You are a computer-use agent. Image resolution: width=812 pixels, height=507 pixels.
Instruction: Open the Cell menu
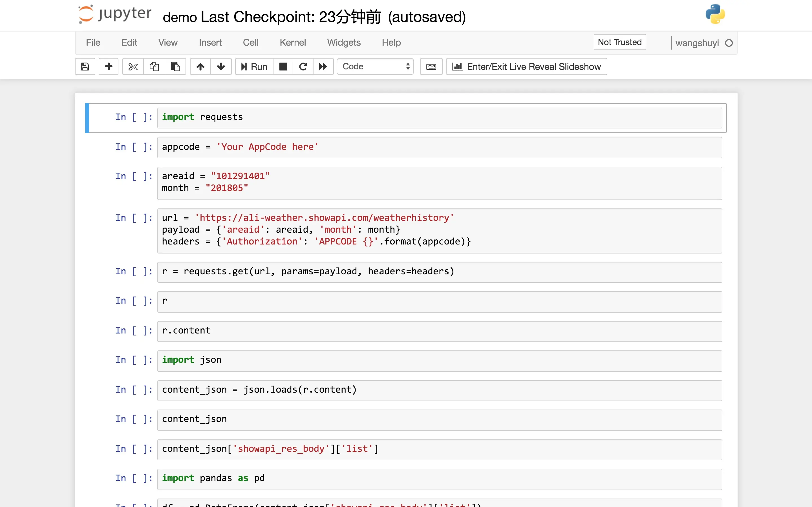coord(250,42)
